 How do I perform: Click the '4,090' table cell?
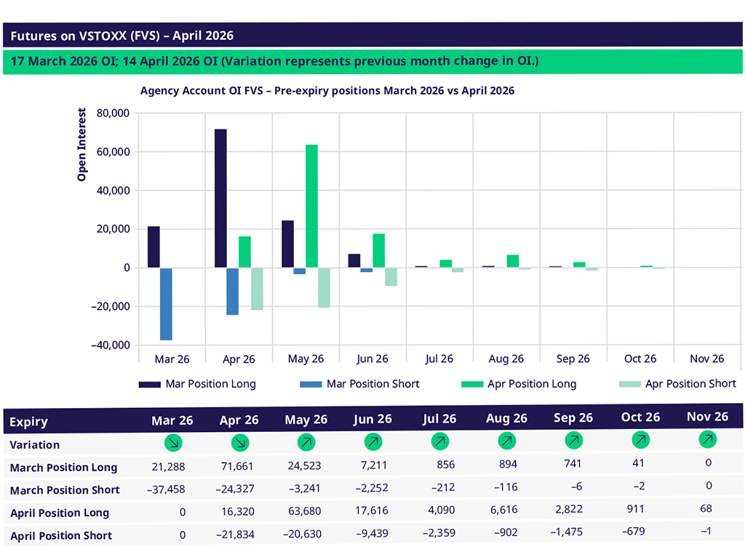pos(442,511)
